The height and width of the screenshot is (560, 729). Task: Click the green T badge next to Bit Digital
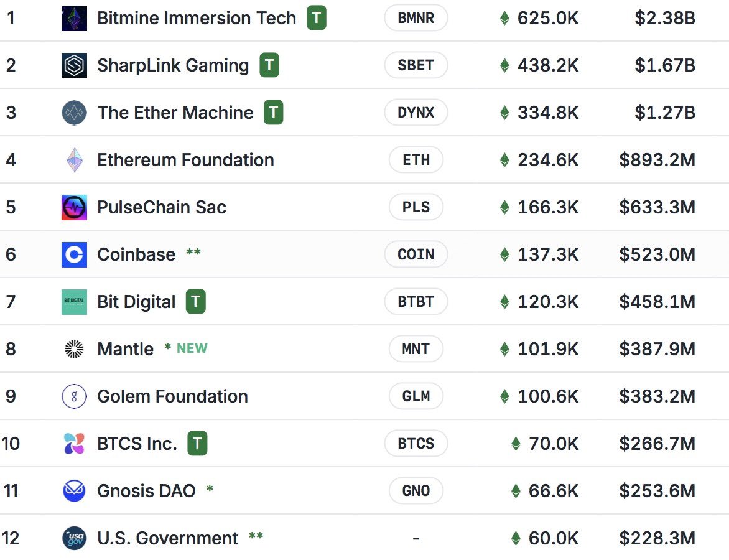tap(196, 301)
